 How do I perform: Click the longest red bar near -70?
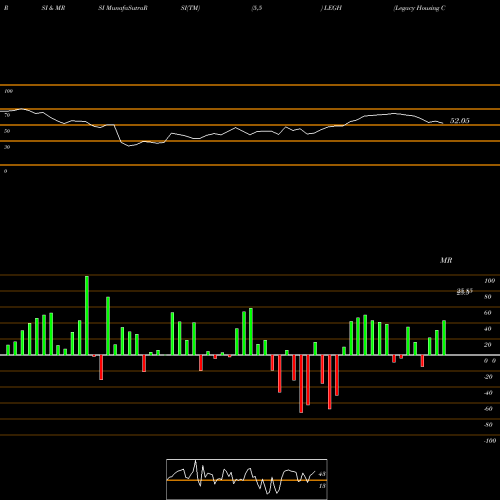pos(301,384)
